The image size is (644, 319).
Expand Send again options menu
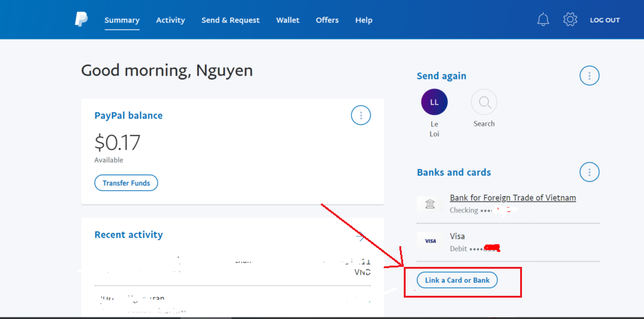(589, 76)
